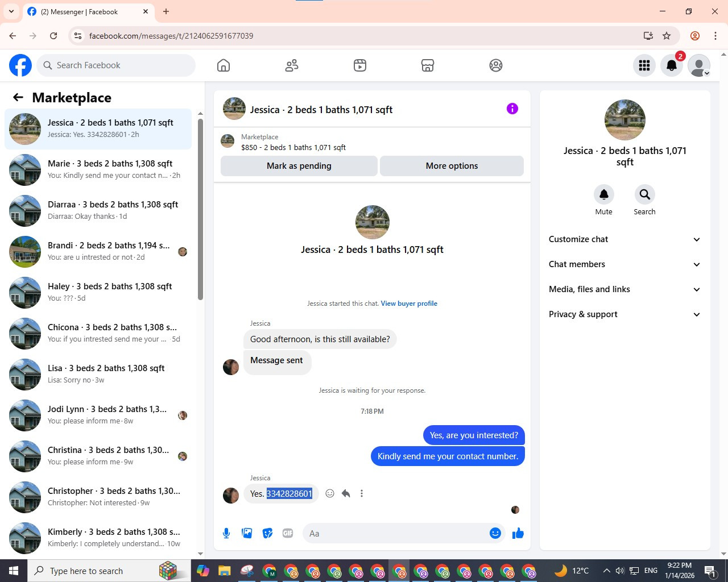
Task: Open Facebook home via the logo
Action: (20, 65)
